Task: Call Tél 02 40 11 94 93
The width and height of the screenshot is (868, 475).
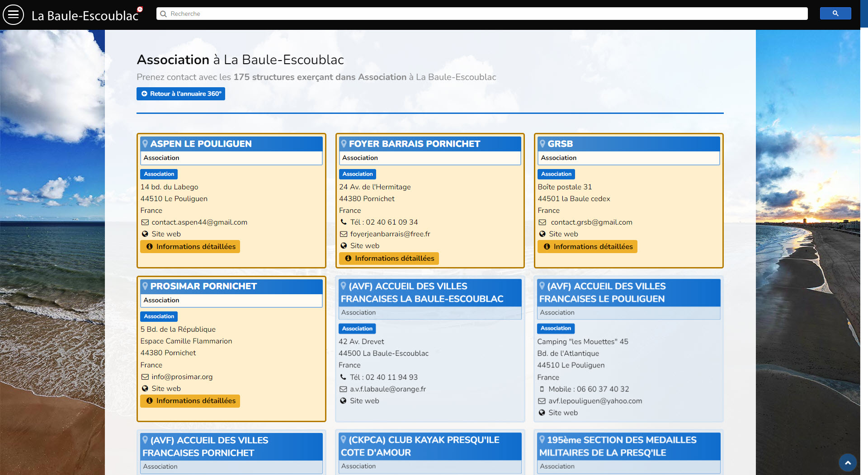Action: click(x=384, y=377)
